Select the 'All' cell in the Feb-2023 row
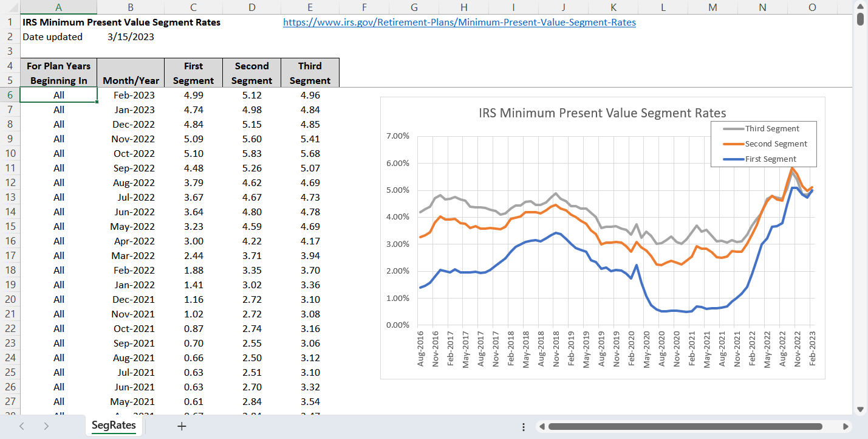This screenshot has width=868, height=439. point(58,95)
